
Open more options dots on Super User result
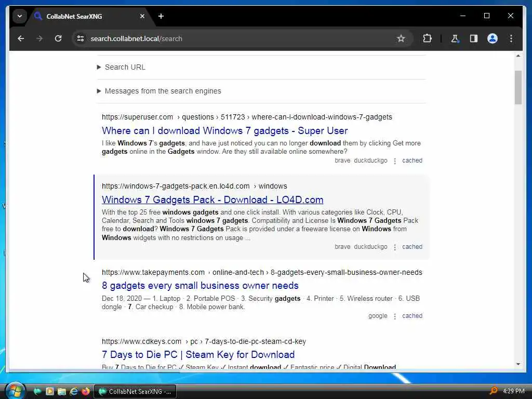tap(395, 161)
